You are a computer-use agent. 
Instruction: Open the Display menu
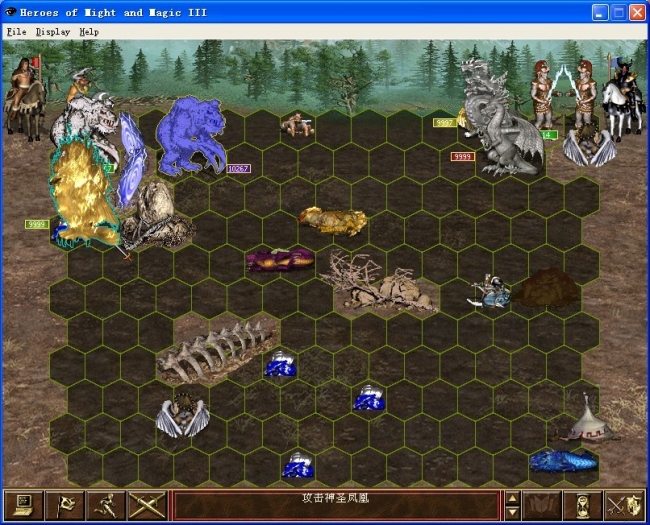click(53, 32)
